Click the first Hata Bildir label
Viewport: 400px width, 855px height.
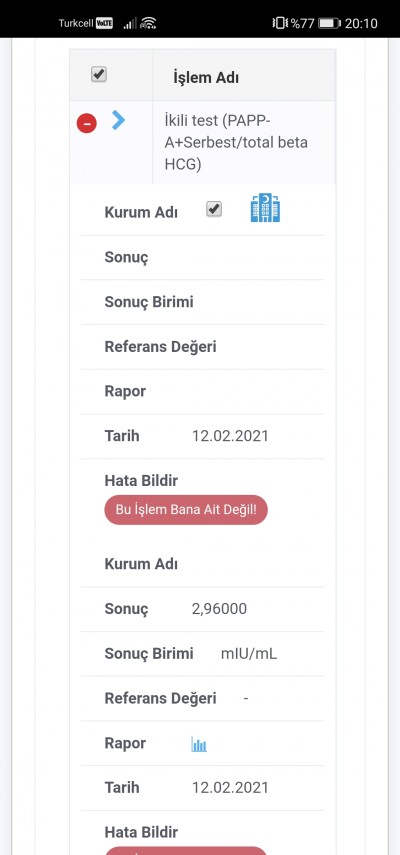click(x=141, y=481)
